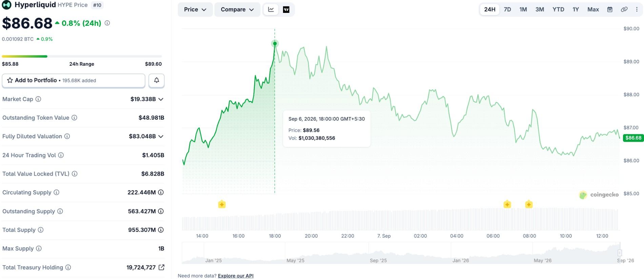Show Outstanding Token Value info icon
644x279 pixels.
pyautogui.click(x=74, y=118)
